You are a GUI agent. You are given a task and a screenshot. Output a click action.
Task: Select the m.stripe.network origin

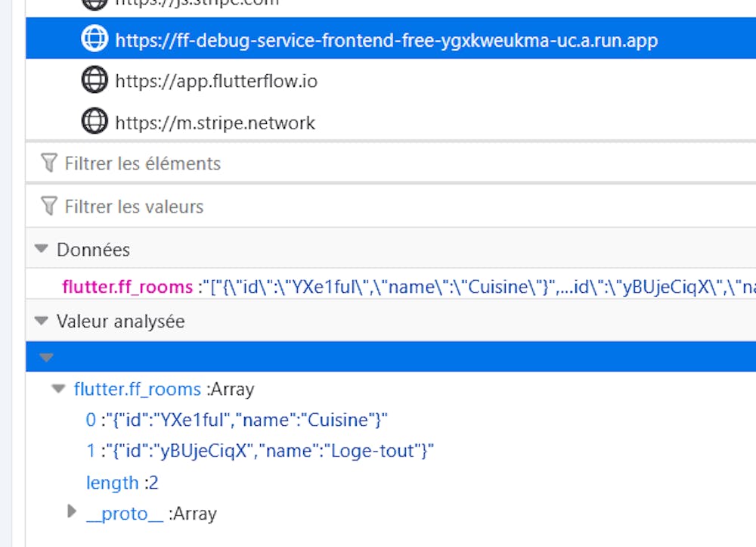tap(215, 122)
